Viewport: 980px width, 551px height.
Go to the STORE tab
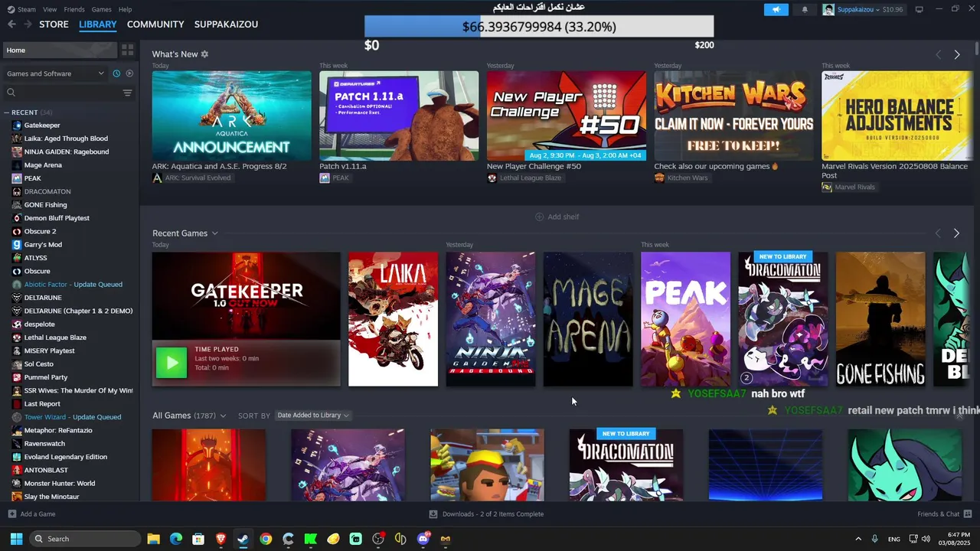tap(54, 24)
